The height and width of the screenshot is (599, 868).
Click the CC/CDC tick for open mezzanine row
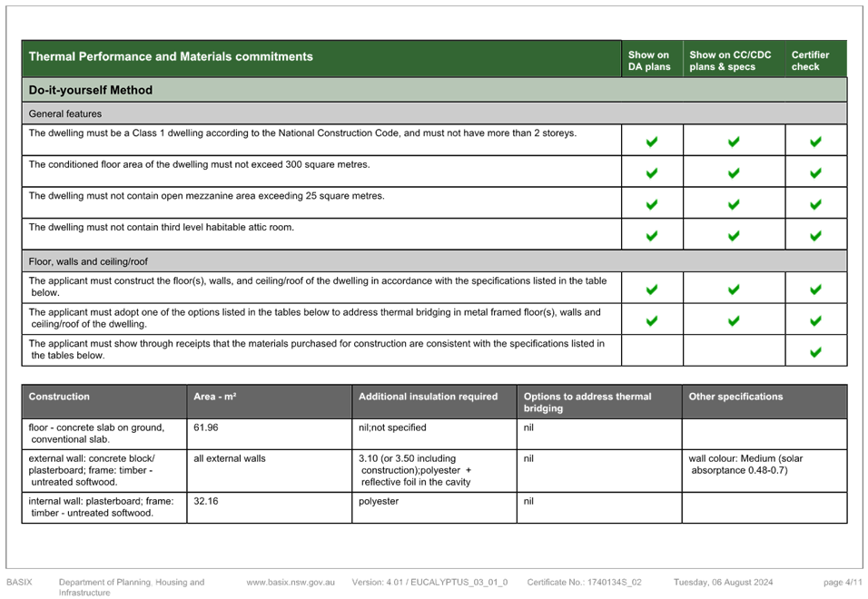734,204
